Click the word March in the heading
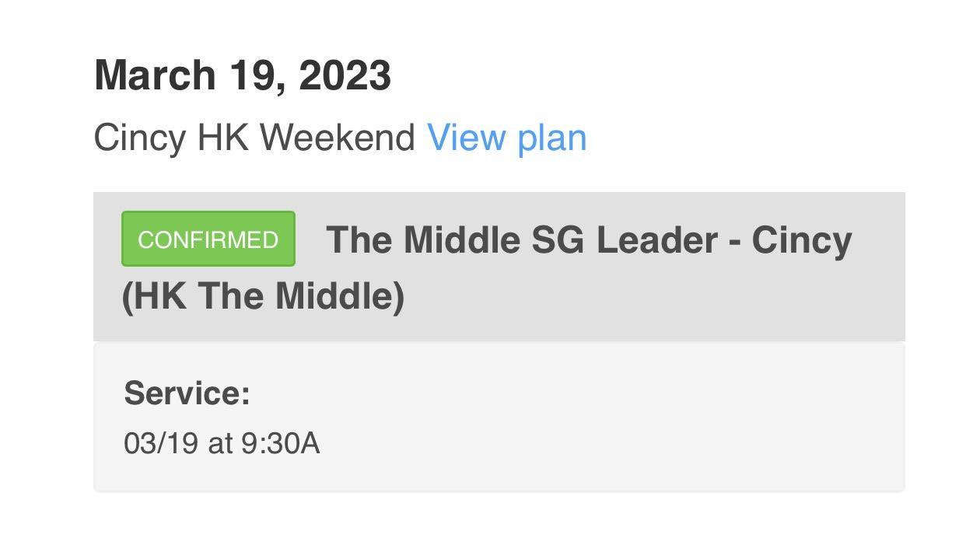Screen dimensions: 980x545 [x=155, y=75]
